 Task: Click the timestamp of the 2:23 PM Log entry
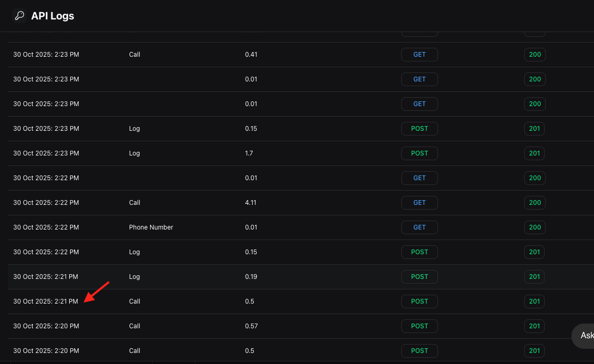coord(46,128)
